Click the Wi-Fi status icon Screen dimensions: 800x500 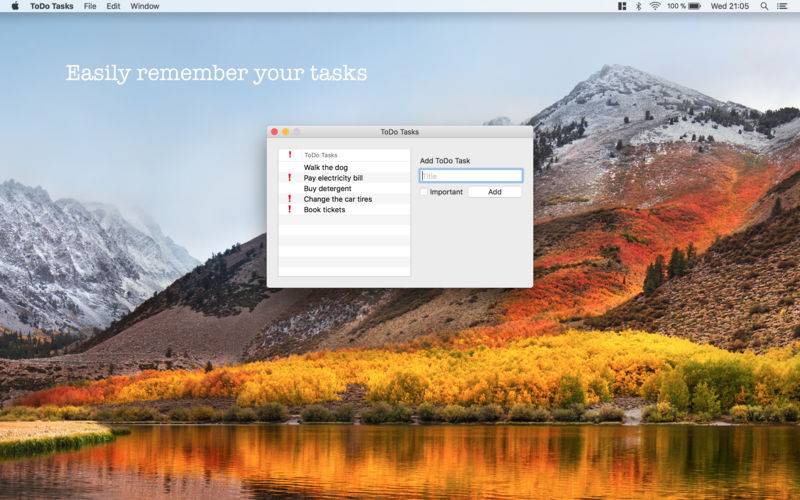[x=655, y=6]
